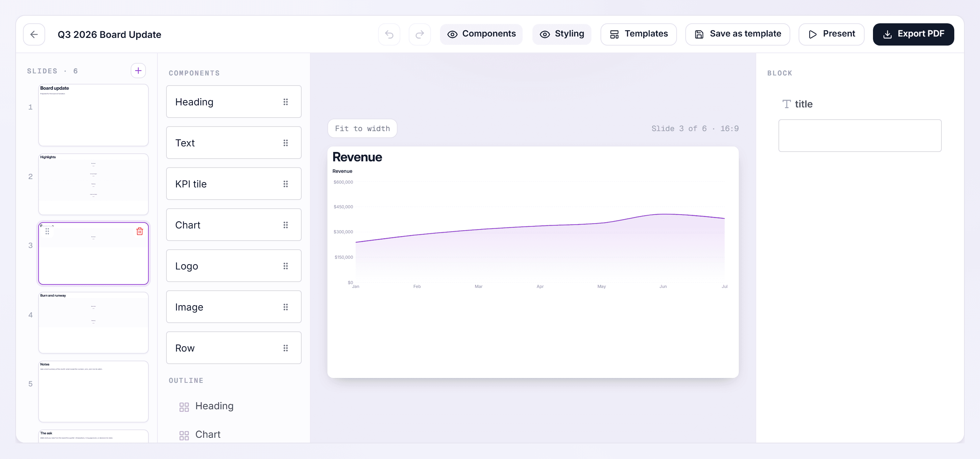Click the deck title Q3 2026 Board Update
The width and height of the screenshot is (980, 459).
[109, 34]
